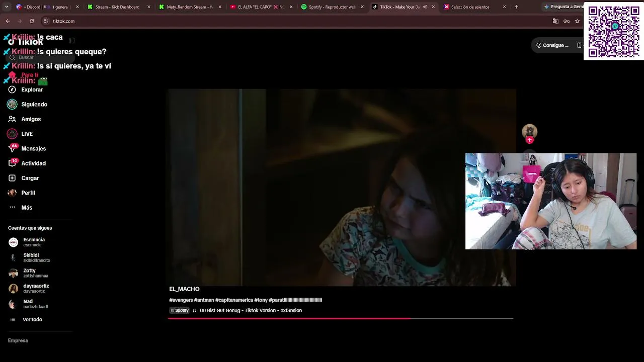Viewport: 644px width, 362px height.
Task: Close the Selección de asientos tab
Action: (x=505, y=7)
